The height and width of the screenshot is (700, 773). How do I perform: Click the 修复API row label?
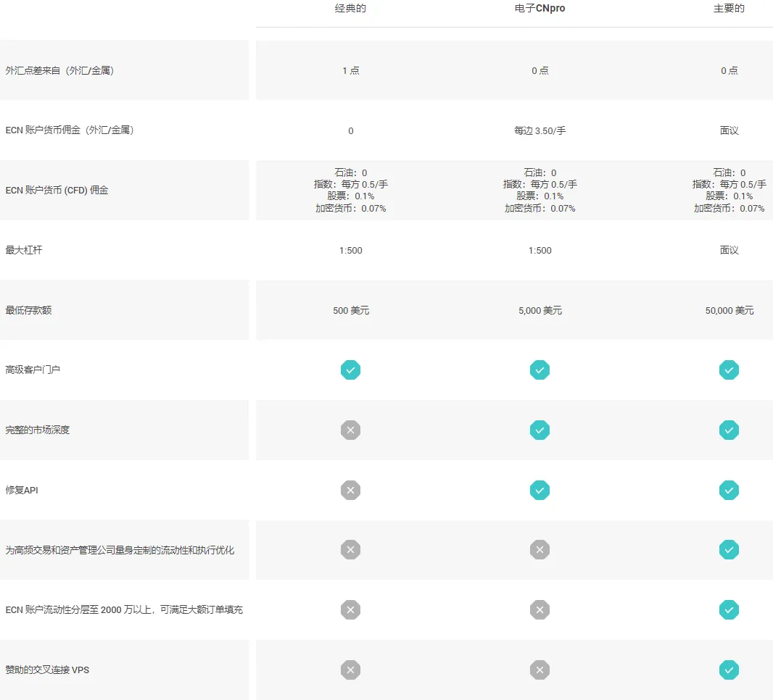[22, 490]
